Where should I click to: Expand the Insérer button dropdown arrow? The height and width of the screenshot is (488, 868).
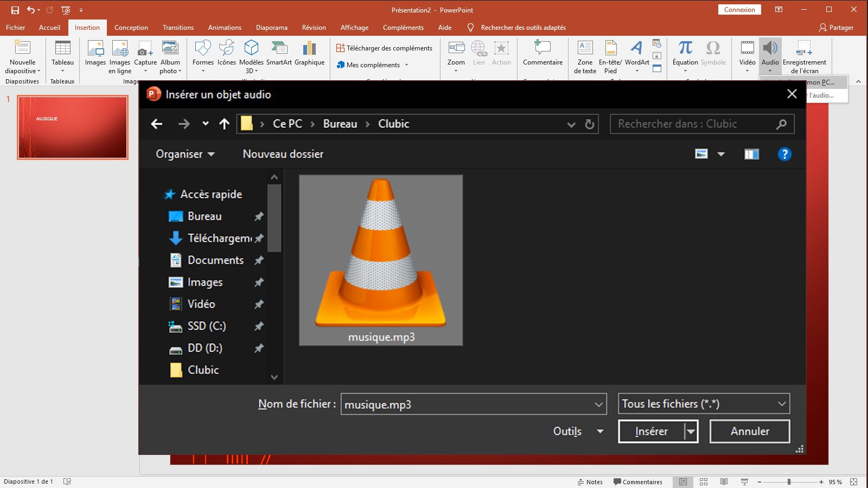pyautogui.click(x=691, y=432)
